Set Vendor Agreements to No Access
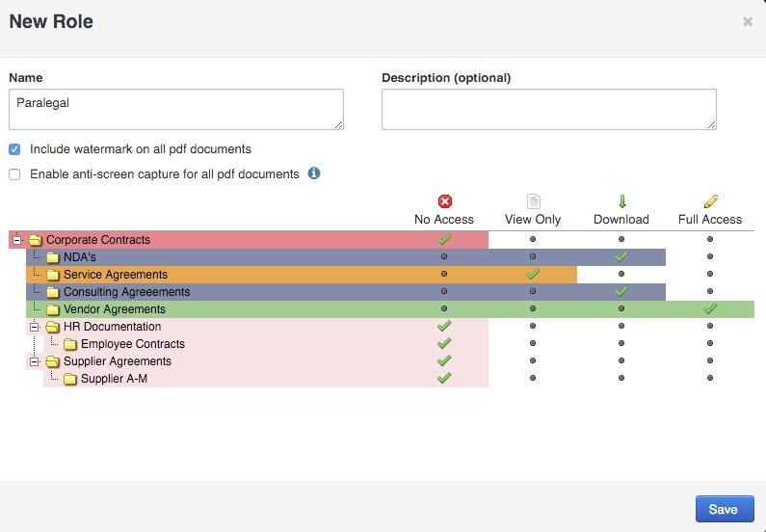766x532 pixels. (444, 308)
